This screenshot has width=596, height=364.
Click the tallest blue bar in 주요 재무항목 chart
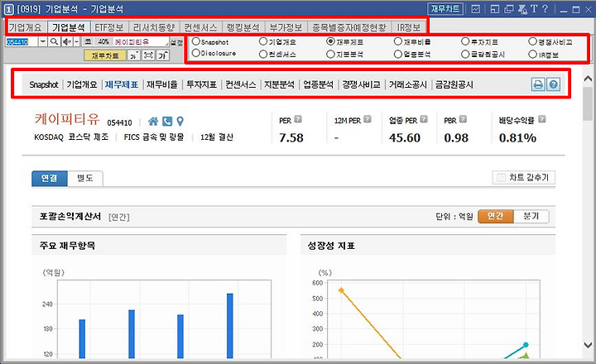tap(230, 326)
